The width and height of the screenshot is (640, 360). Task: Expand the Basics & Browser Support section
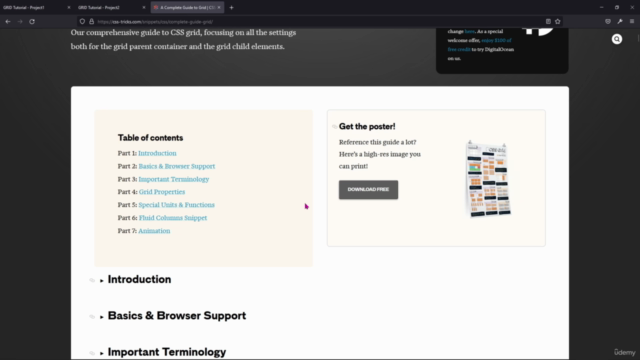pos(102,317)
